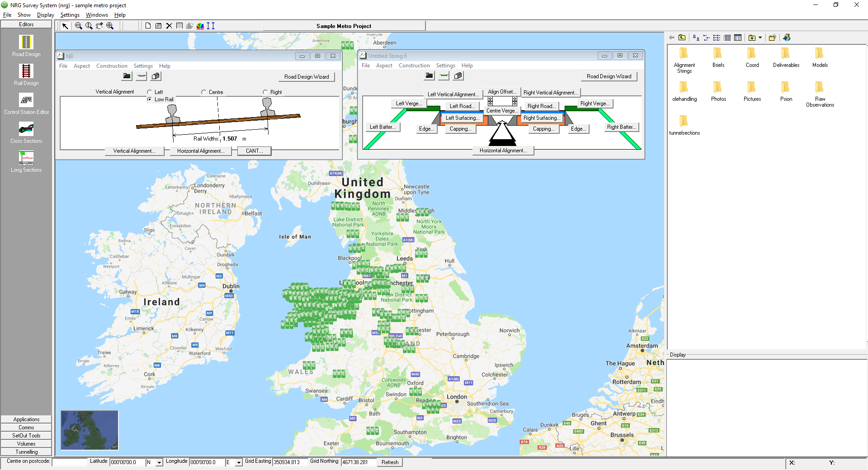
Task: Open the Long Sections editor
Action: 26,161
